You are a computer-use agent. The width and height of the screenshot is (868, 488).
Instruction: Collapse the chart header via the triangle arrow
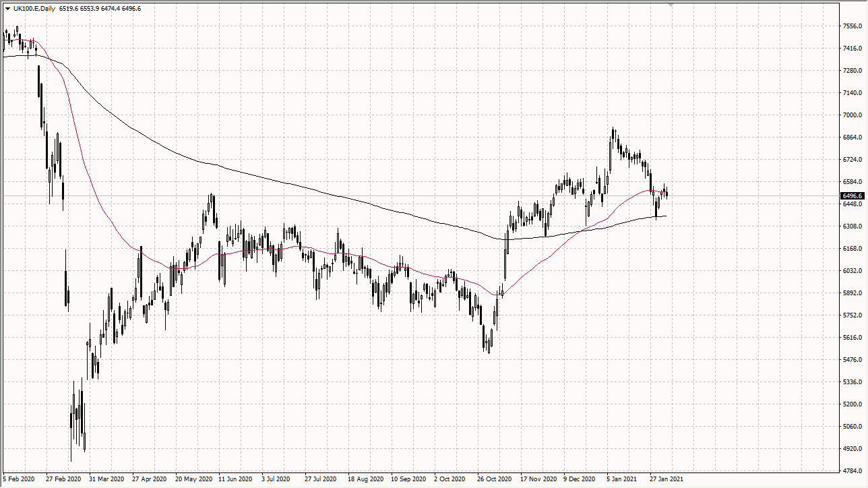coord(8,9)
